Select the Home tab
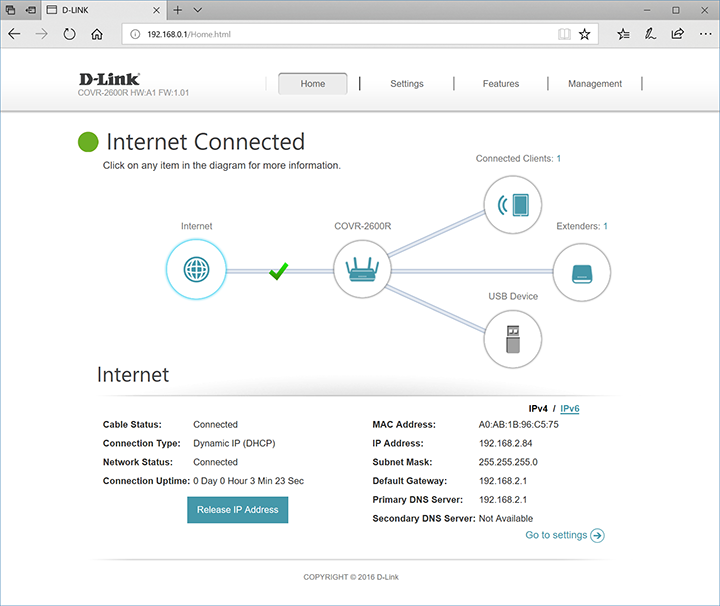This screenshot has width=720, height=606. (x=313, y=84)
